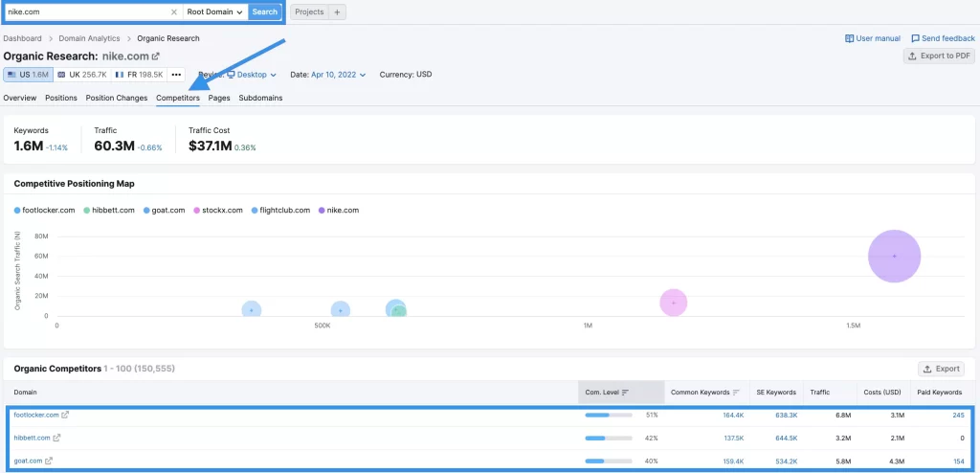This screenshot has height=473, width=980.
Task: Click the hibbett.com 42% competition bar
Action: tap(609, 438)
